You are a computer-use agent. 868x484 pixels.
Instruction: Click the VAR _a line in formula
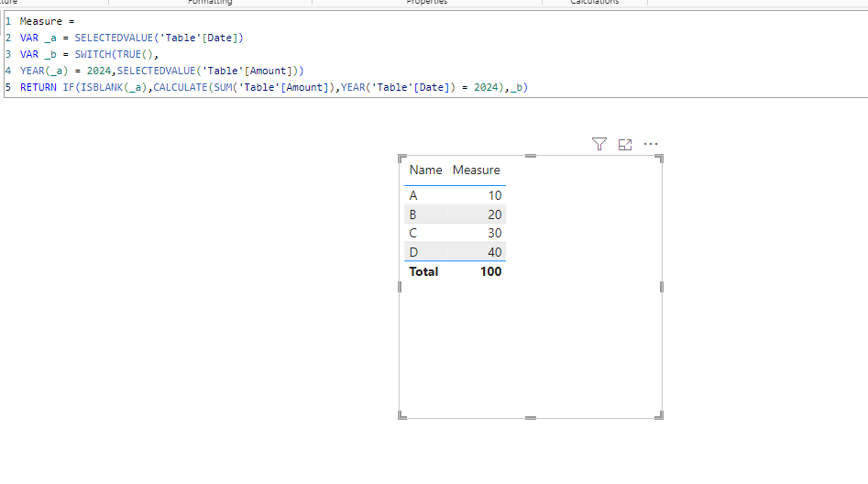[x=132, y=38]
